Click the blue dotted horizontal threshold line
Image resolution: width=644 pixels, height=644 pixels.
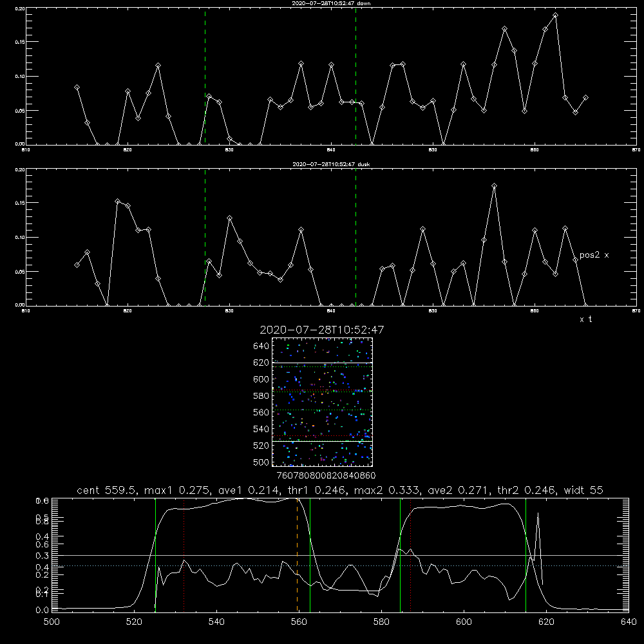340,565
